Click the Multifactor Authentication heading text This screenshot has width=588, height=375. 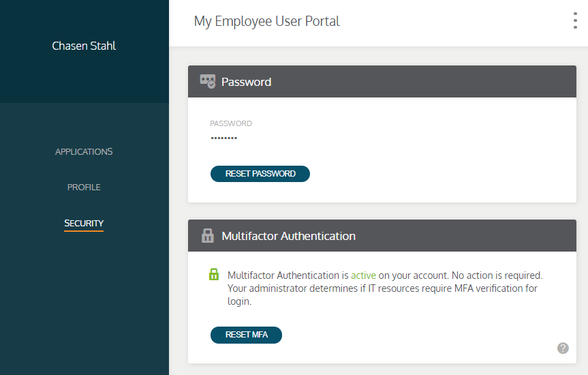tap(288, 236)
